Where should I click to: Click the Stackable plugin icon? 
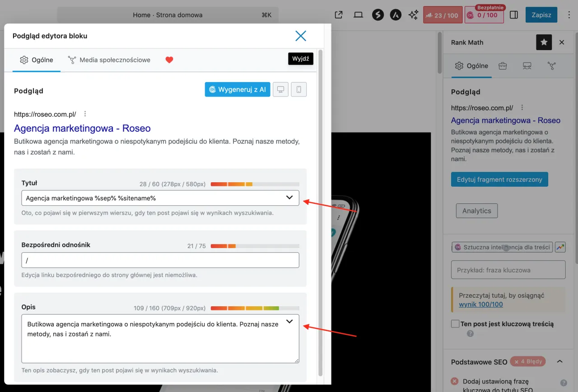[378, 14]
